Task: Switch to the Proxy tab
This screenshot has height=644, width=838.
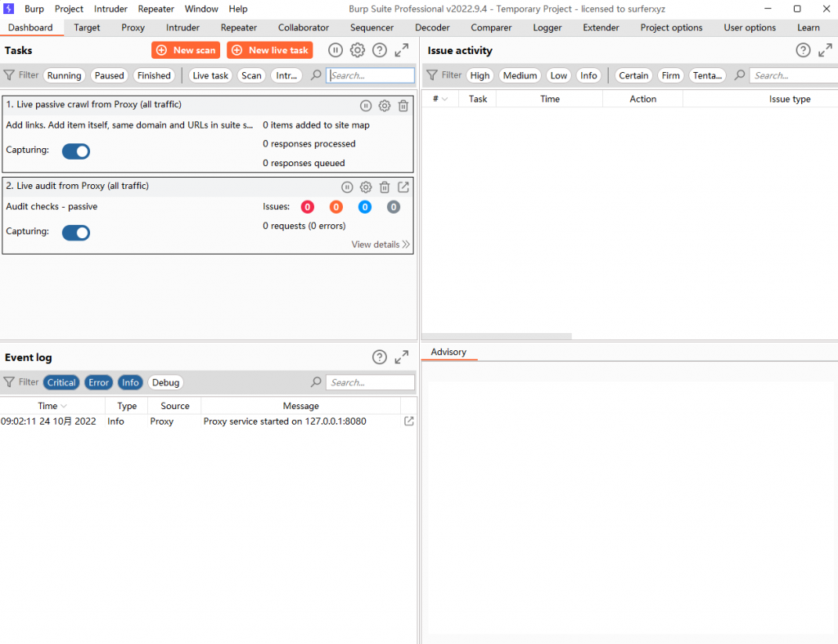Action: coord(133,27)
